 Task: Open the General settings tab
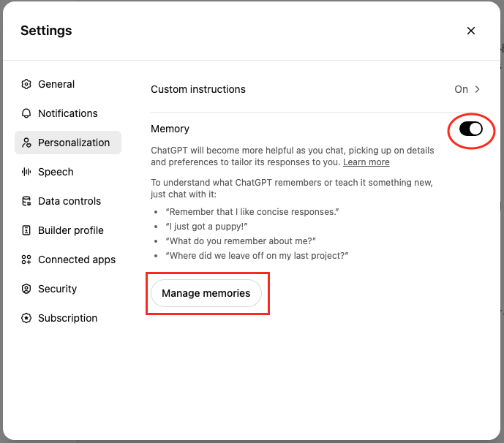[x=68, y=84]
